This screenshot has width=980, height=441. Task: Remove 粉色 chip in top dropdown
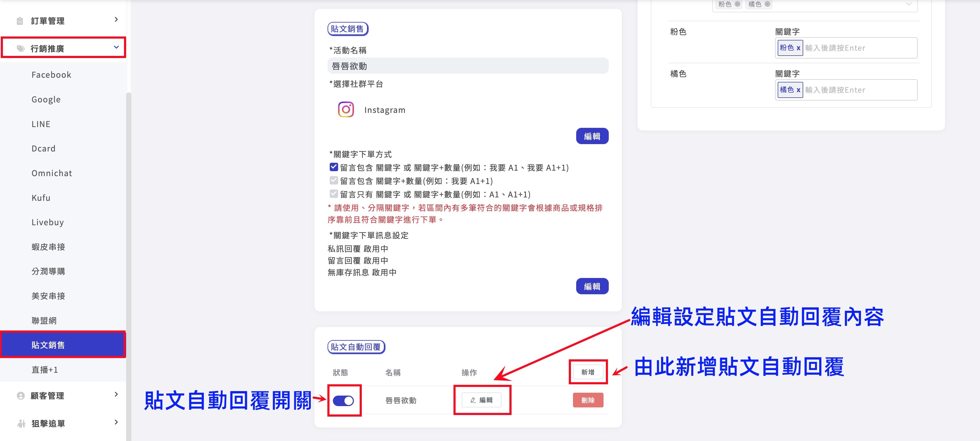737,4
